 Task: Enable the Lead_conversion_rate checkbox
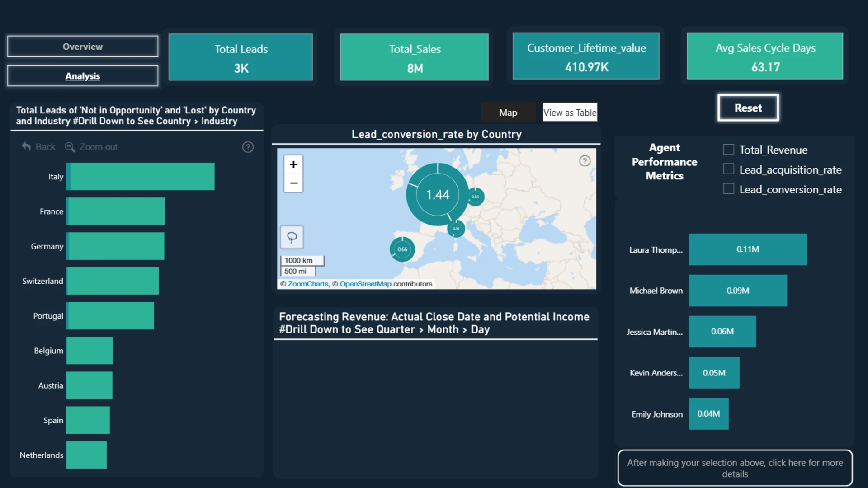(728, 189)
